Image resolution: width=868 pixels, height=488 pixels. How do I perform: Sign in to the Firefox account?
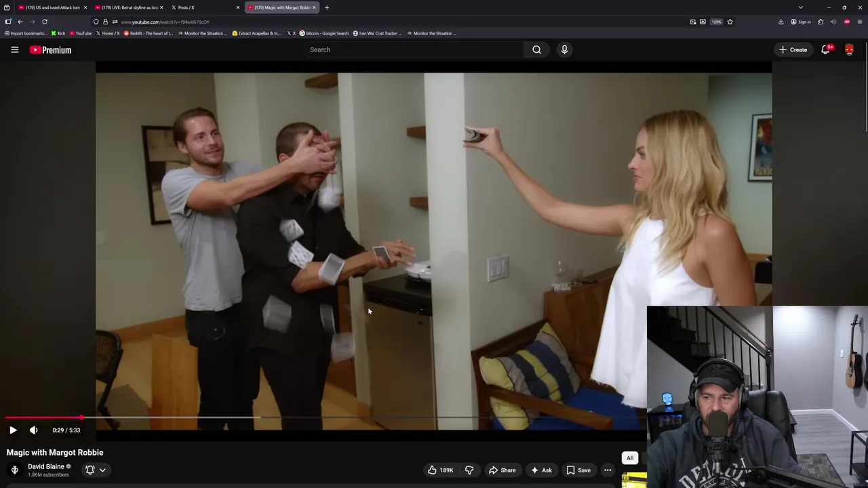[801, 22]
